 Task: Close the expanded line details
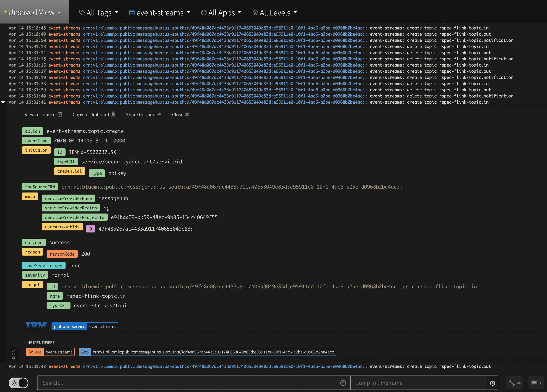pyautogui.click(x=180, y=115)
